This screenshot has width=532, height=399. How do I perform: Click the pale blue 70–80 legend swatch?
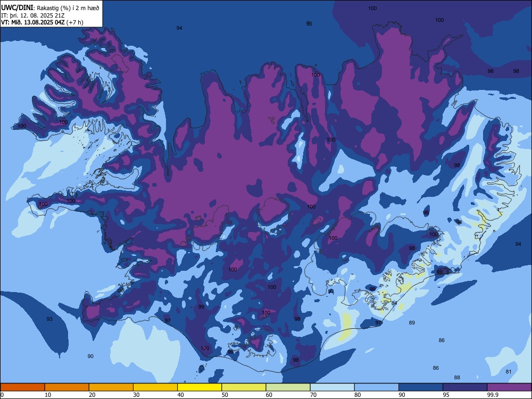click(x=332, y=387)
